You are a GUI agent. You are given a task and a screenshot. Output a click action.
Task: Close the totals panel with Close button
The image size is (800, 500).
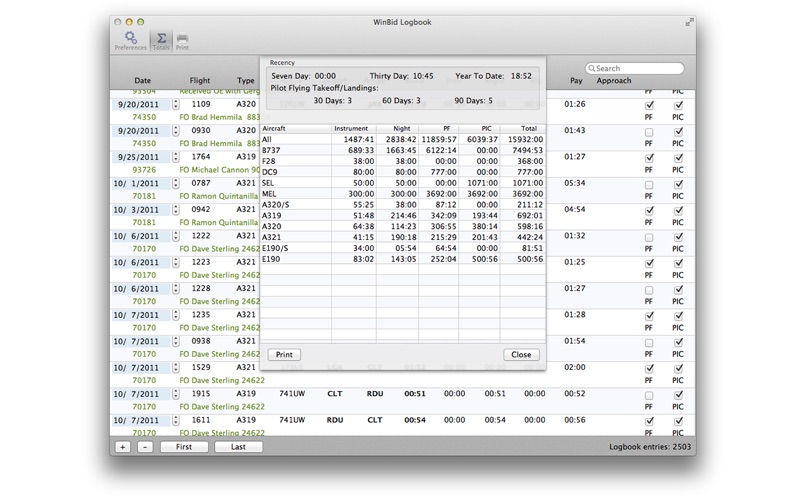pos(521,355)
